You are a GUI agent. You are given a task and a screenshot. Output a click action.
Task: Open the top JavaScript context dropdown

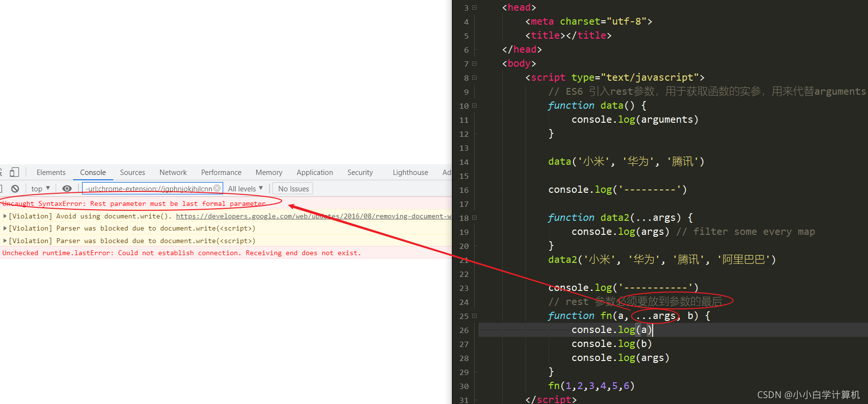(x=41, y=188)
